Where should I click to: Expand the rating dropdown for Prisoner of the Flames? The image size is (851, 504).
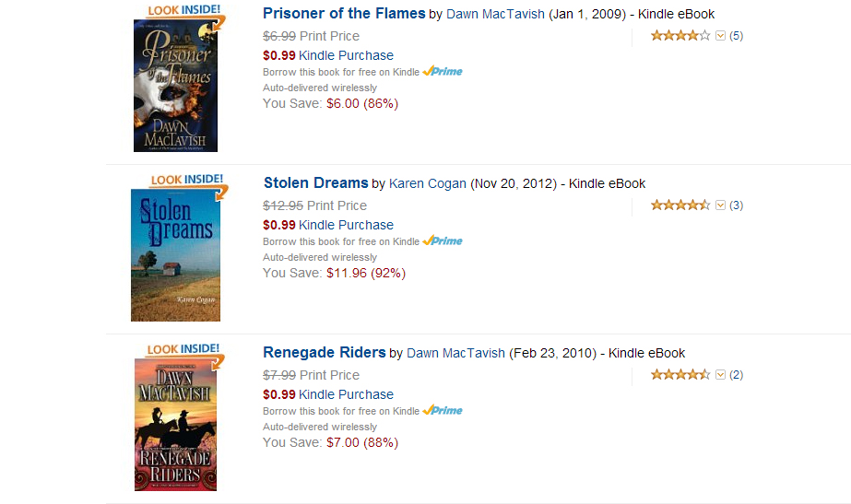(x=721, y=36)
